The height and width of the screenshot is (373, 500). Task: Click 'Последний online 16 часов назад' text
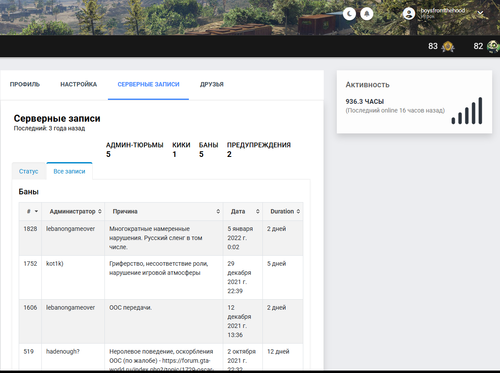(x=395, y=110)
